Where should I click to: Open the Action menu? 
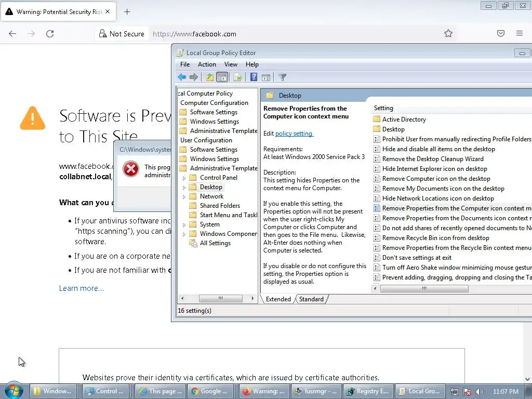207,64
